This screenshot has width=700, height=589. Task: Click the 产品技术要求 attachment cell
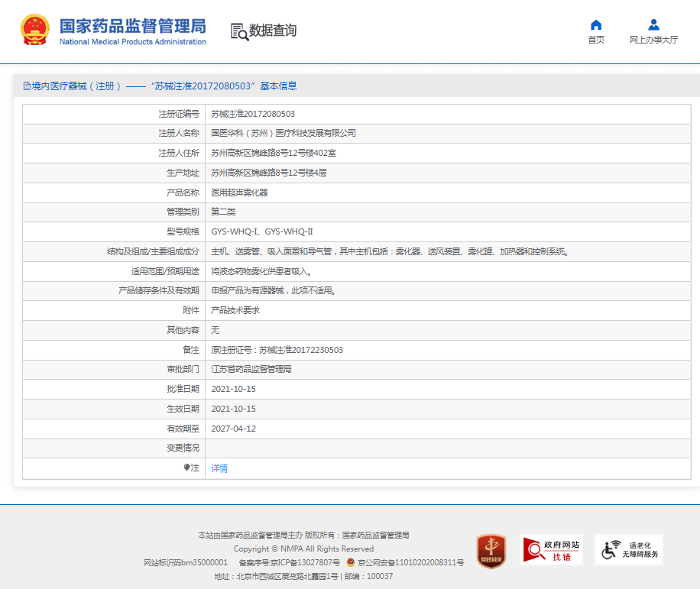[235, 311]
